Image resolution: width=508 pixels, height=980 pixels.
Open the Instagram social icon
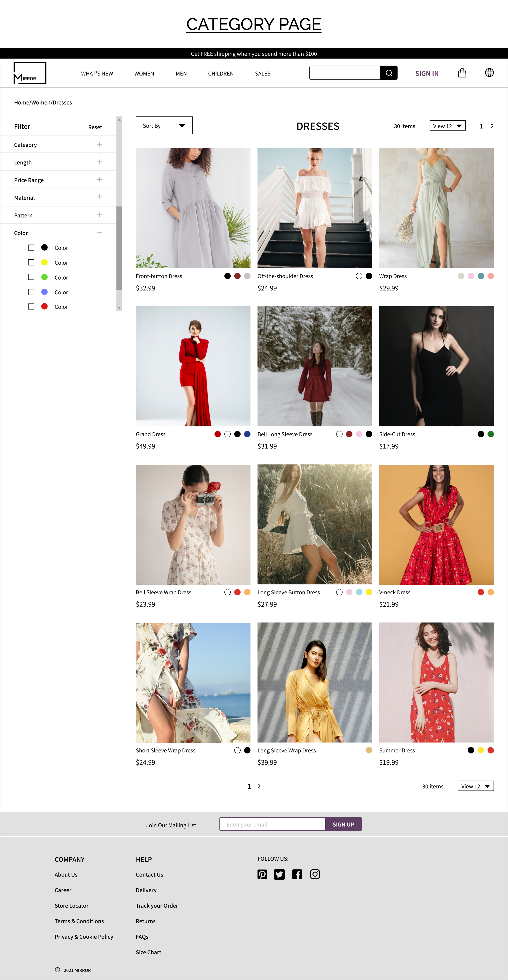pyautogui.click(x=315, y=874)
